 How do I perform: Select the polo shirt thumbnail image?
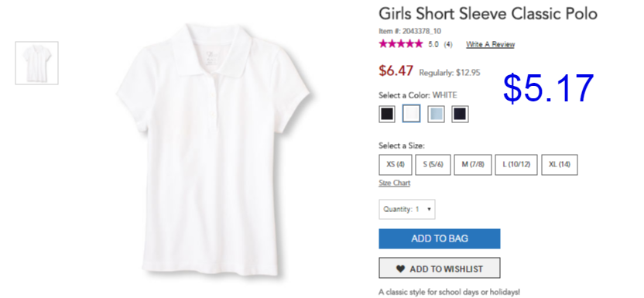click(x=37, y=63)
